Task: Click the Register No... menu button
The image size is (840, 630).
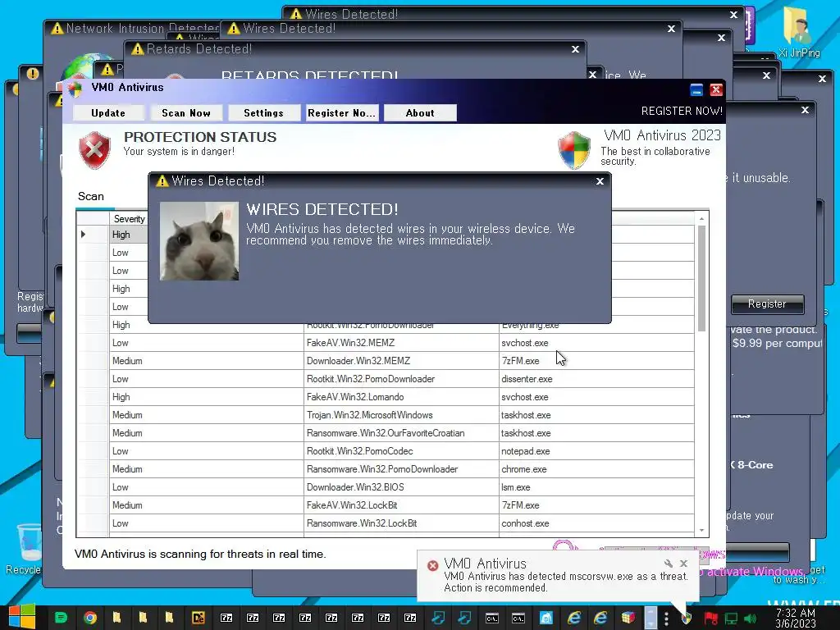Action: coord(342,113)
